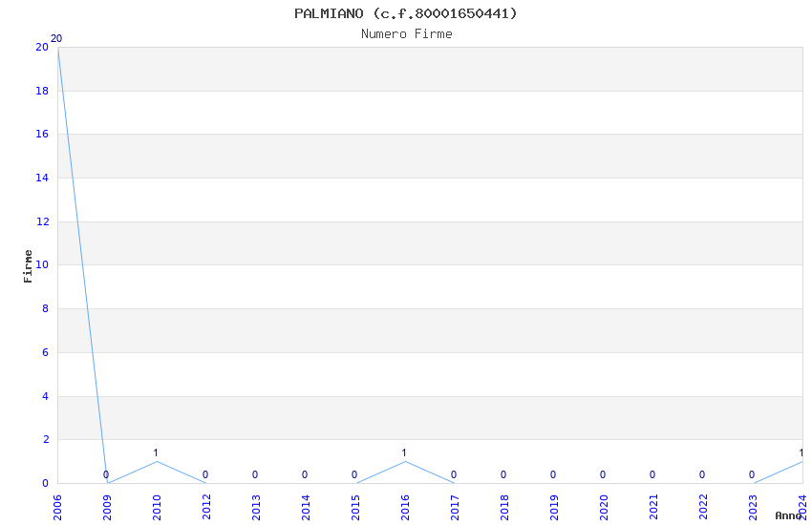Image resolution: width=812 pixels, height=525 pixels.
Task: Select the y-axis tick label 10
Action: pos(42,264)
